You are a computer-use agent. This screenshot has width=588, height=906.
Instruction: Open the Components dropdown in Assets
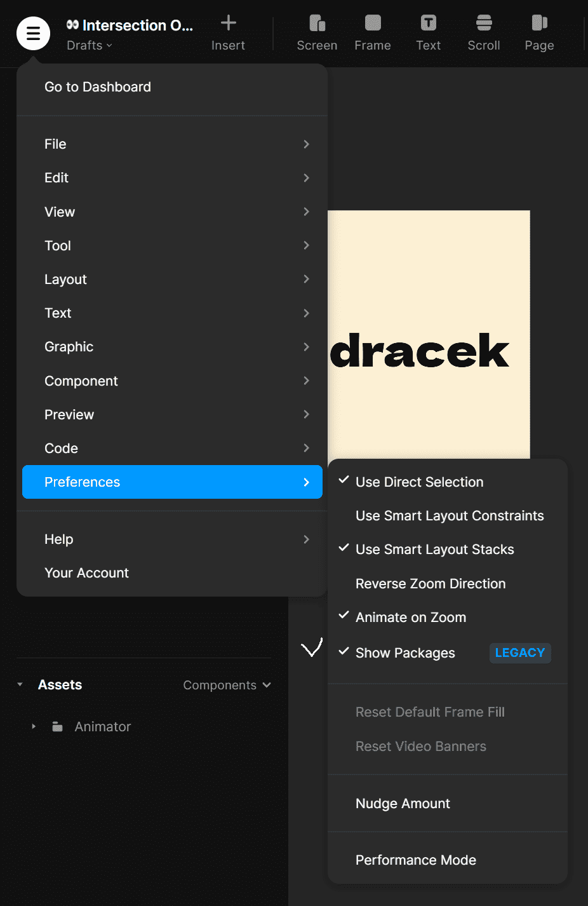point(227,685)
